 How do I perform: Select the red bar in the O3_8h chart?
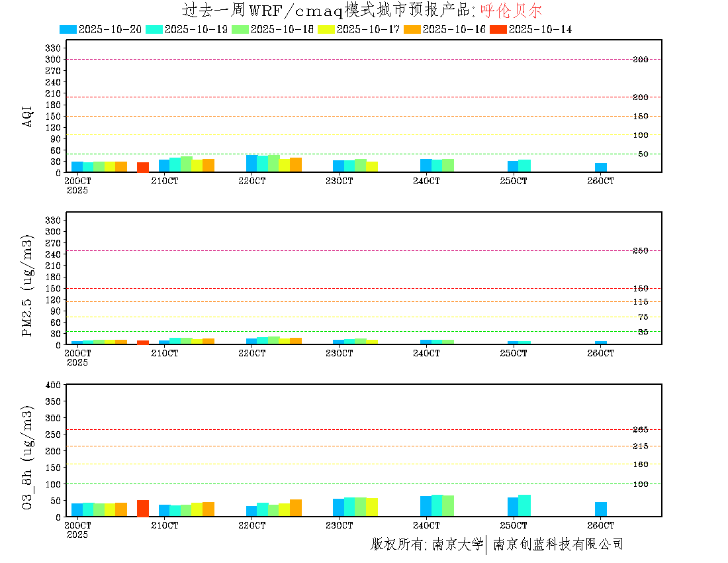143,508
